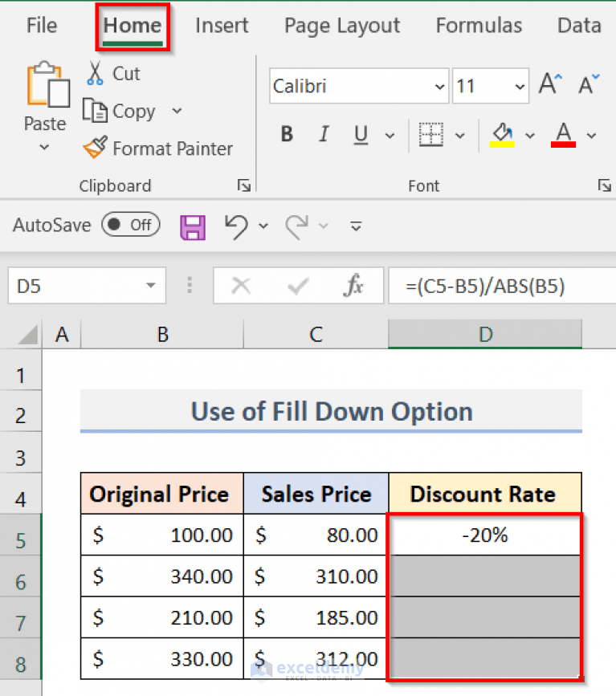This screenshot has height=696, width=616.
Task: Open the Calibri font name dropdown
Action: [439, 84]
